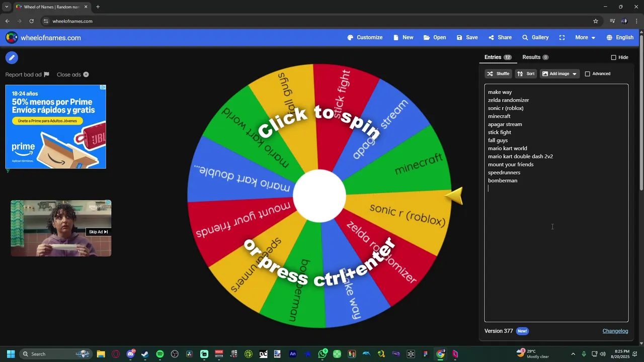644x362 pixels.
Task: Click inside the entries text area
Action: [556, 203]
